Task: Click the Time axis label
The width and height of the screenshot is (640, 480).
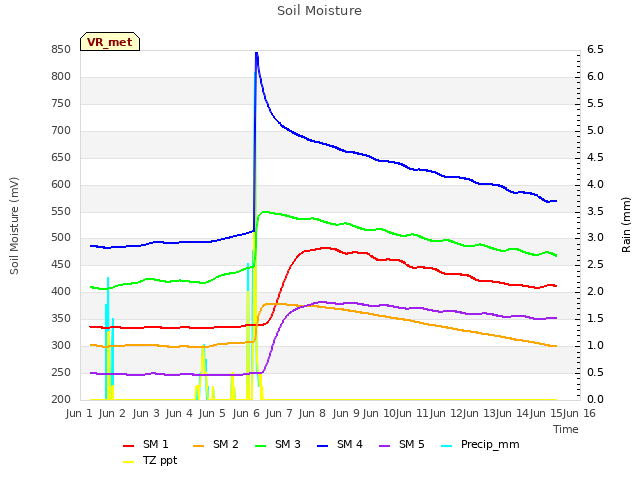Action: (x=565, y=429)
